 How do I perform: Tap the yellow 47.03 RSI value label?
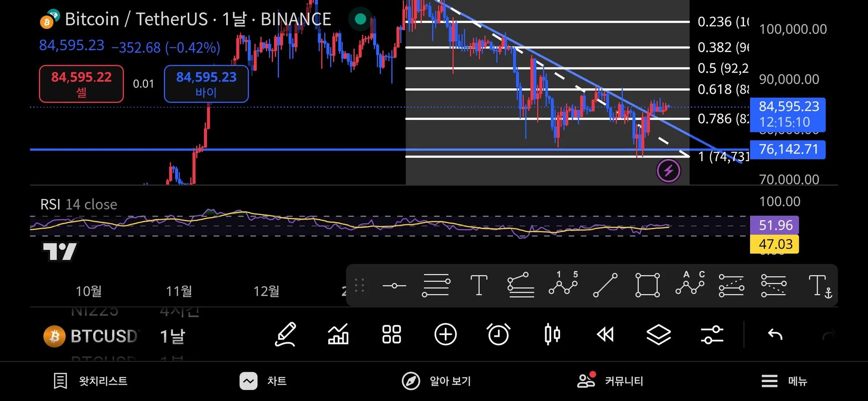(774, 244)
